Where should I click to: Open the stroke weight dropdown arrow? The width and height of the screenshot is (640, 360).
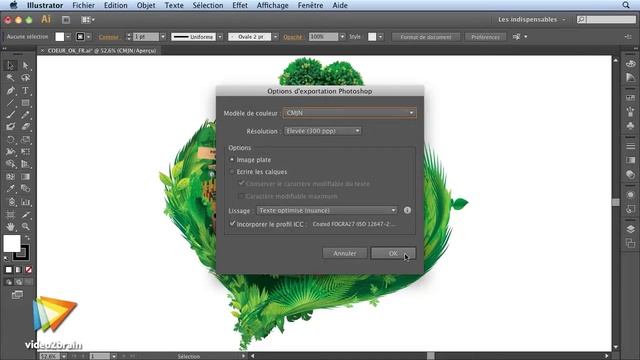(163, 37)
